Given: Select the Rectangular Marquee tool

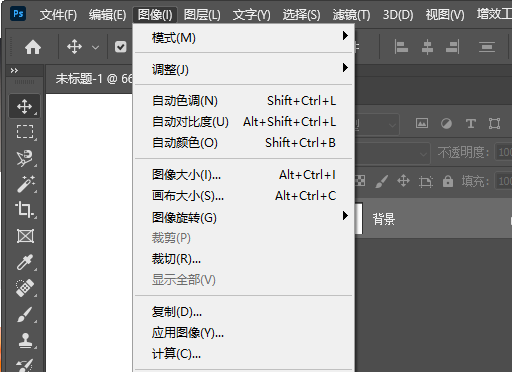Looking at the screenshot, I should [25, 132].
